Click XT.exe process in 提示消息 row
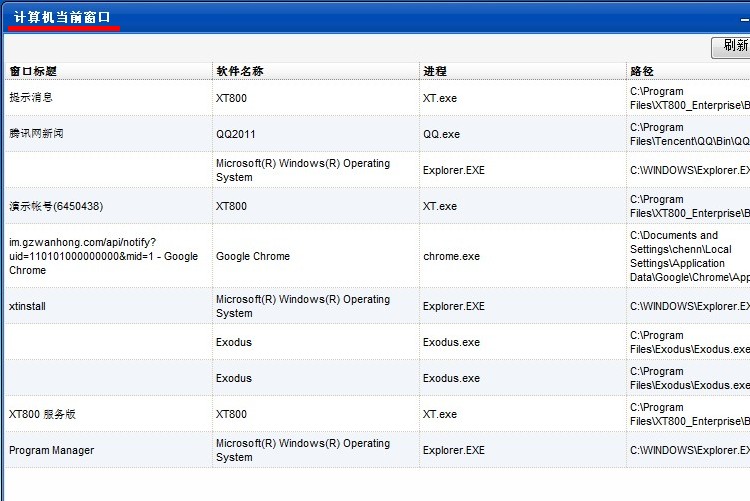The width and height of the screenshot is (750, 501). pyautogui.click(x=523, y=98)
